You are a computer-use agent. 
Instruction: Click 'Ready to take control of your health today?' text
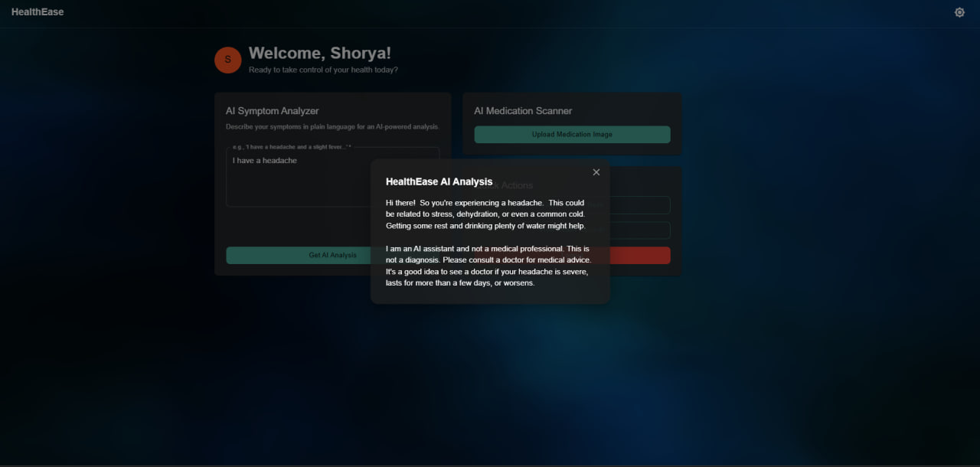coord(323,70)
